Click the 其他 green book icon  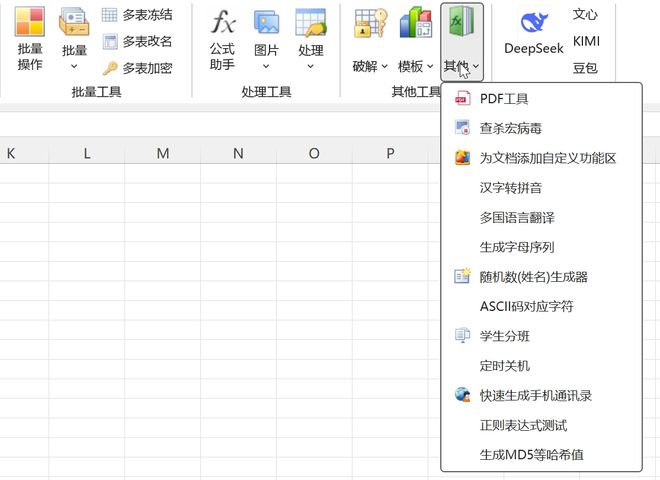[461, 22]
